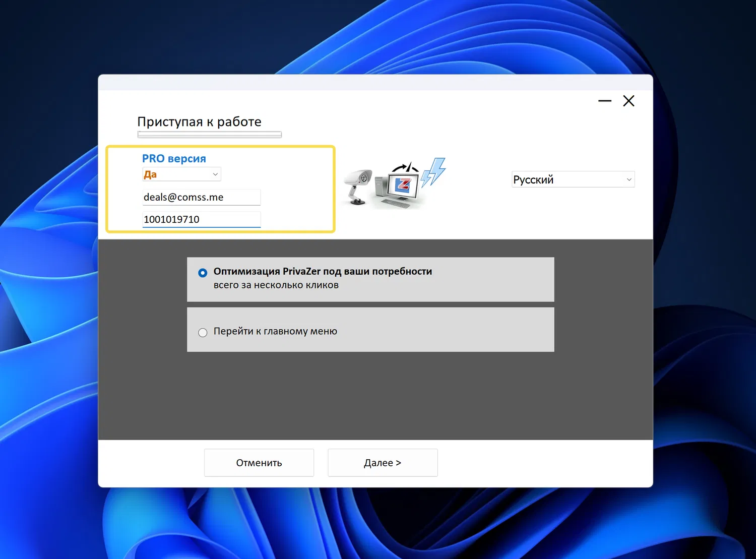Open the Русский language dropdown
This screenshot has height=559, width=756.
click(573, 179)
